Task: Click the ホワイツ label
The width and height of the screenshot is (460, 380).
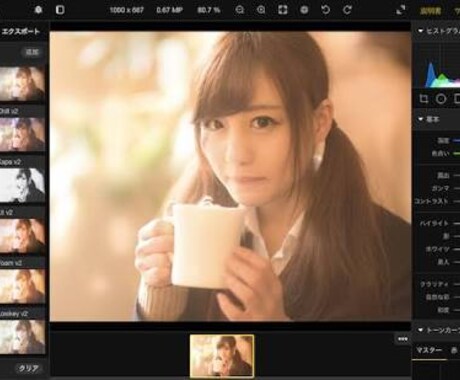Action: 437,249
